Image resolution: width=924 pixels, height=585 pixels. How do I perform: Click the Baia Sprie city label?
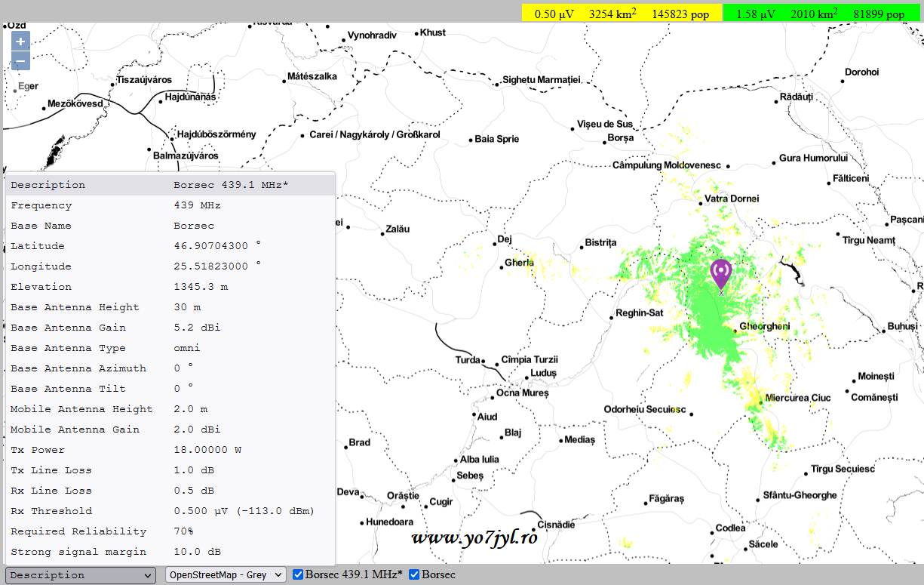497,139
